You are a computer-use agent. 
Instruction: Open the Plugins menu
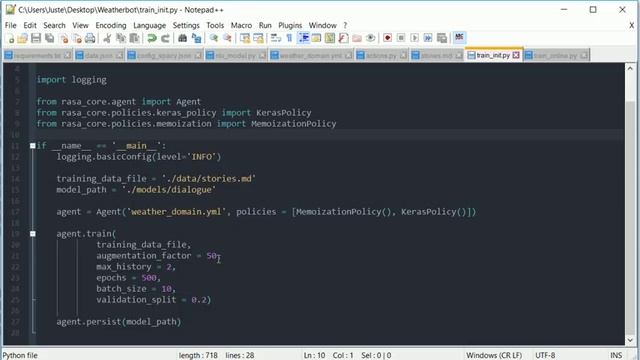point(290,25)
